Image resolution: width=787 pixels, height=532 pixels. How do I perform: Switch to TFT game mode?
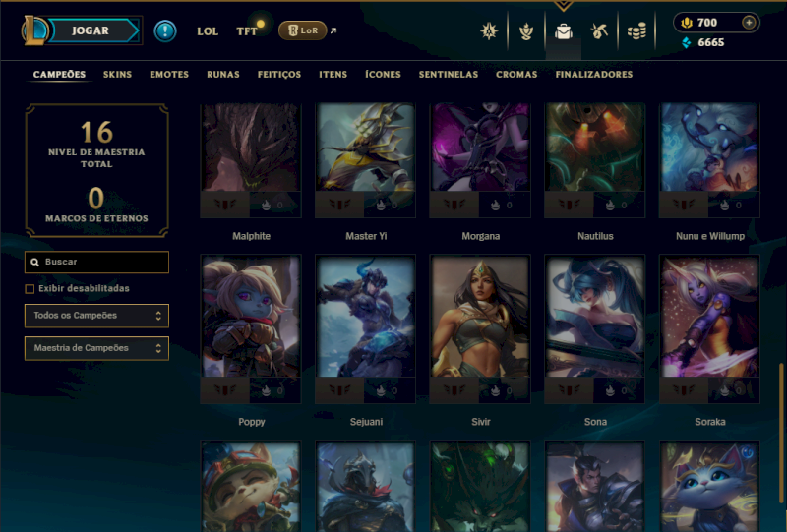point(247,31)
